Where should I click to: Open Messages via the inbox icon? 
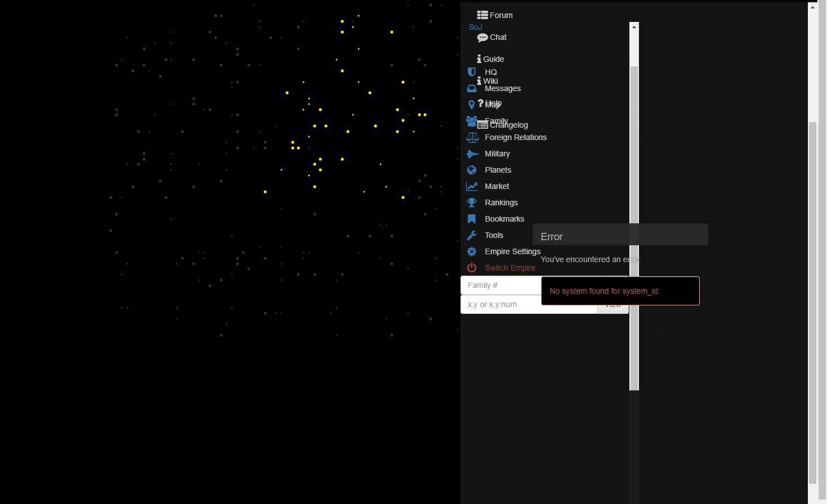click(x=472, y=88)
